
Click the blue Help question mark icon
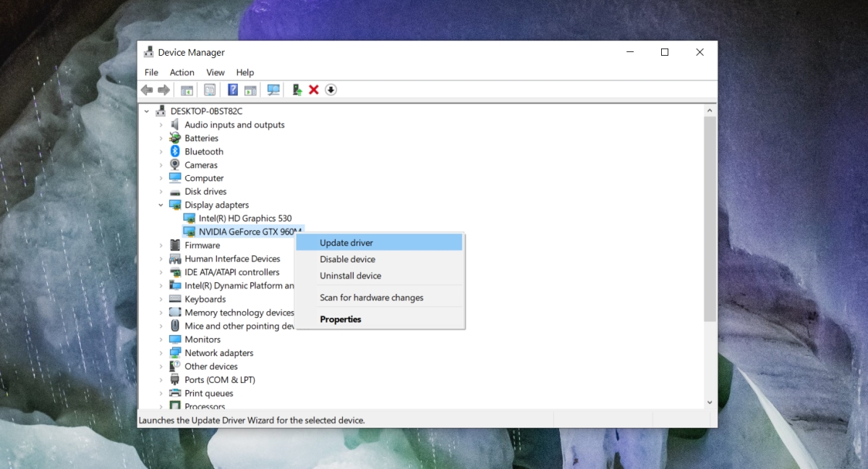(x=233, y=90)
